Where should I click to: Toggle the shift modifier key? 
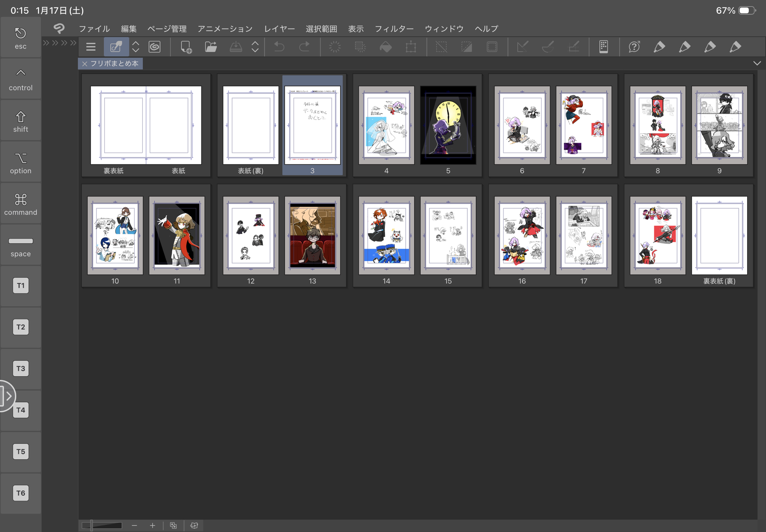coord(21,121)
